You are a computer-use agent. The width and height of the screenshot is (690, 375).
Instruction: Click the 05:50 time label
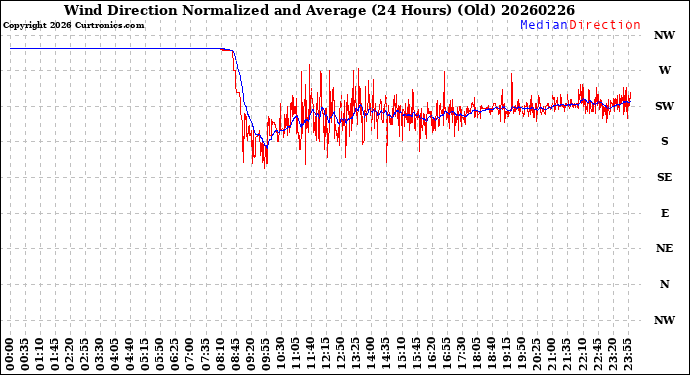(x=160, y=354)
